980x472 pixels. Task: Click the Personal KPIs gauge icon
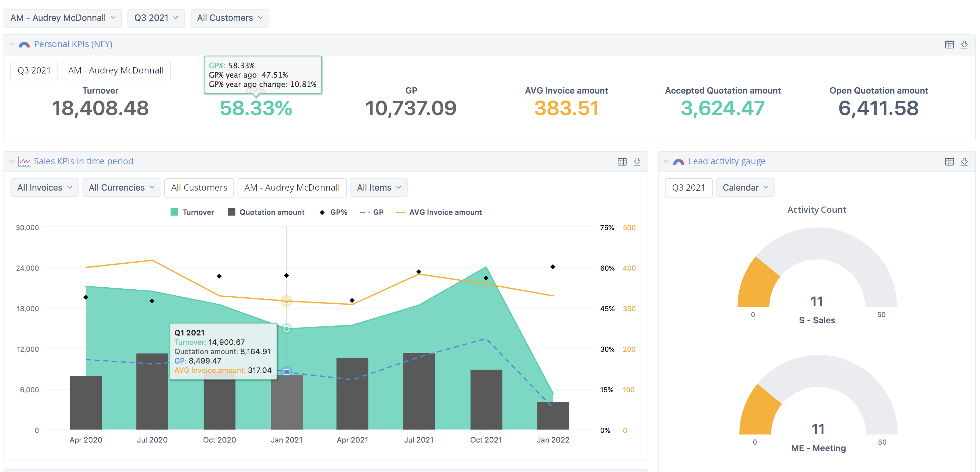coord(24,45)
